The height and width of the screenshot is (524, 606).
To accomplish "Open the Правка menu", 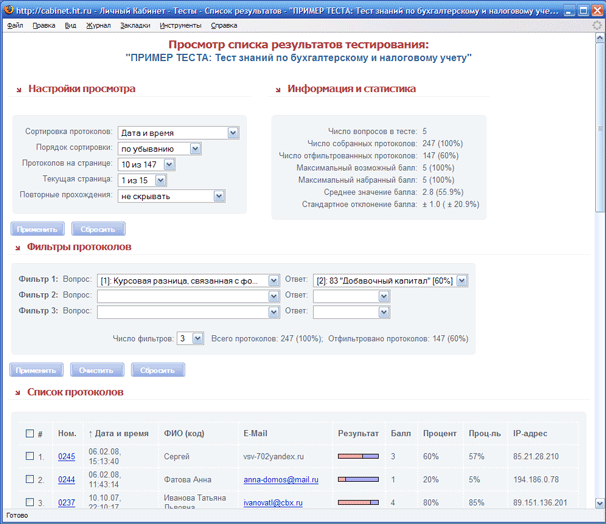I will click(44, 26).
